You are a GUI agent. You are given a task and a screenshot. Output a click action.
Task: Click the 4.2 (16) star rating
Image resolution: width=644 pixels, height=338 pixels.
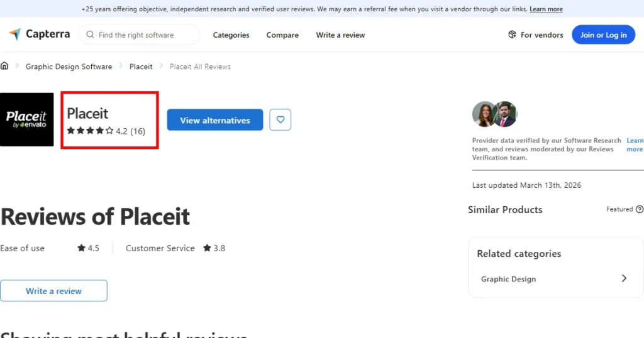tap(106, 131)
